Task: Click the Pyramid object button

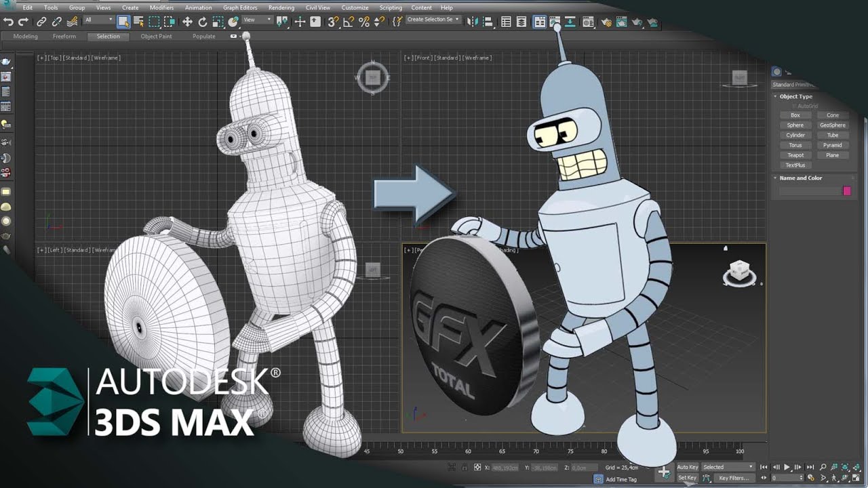Action: pos(833,145)
